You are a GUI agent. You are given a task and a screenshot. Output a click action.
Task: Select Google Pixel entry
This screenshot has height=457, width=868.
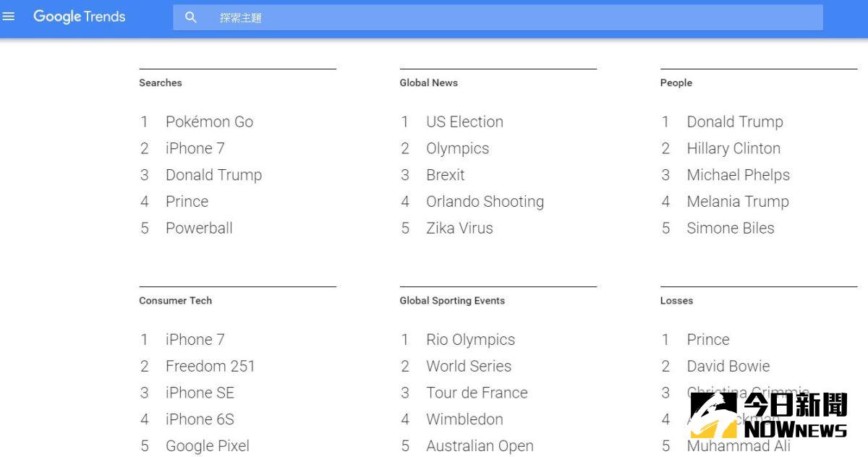[207, 445]
